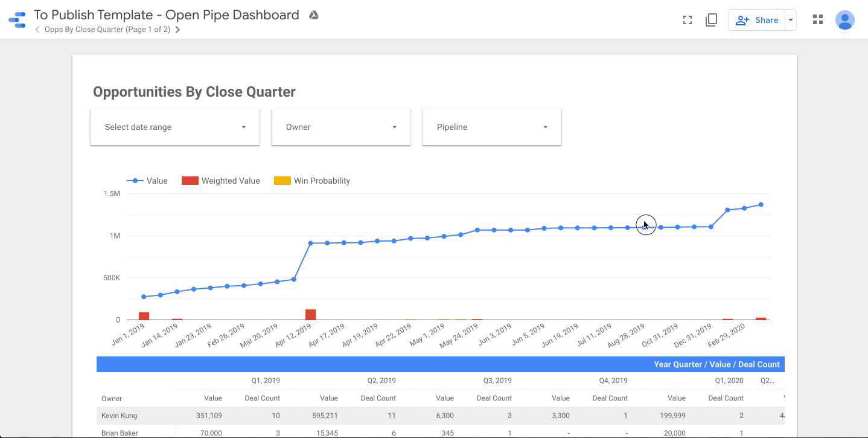Screen dimensions: 868x438
Task: Open the user account avatar
Action: pyautogui.click(x=845, y=20)
